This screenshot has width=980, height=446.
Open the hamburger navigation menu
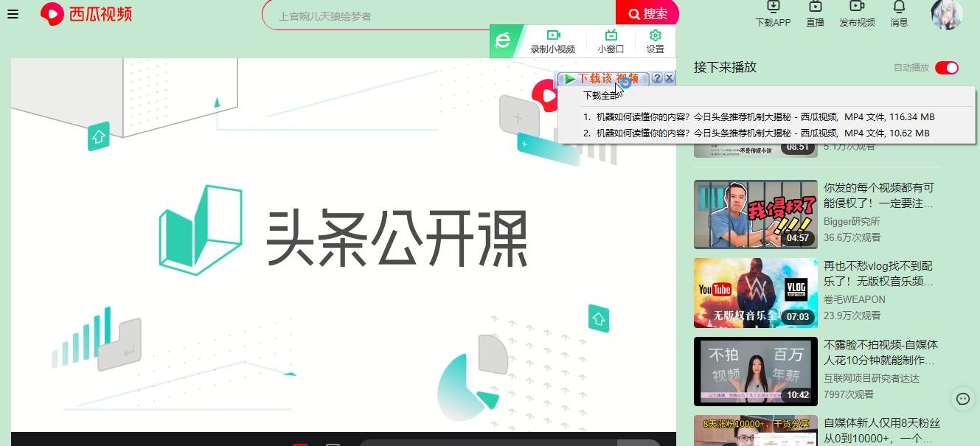tap(13, 13)
